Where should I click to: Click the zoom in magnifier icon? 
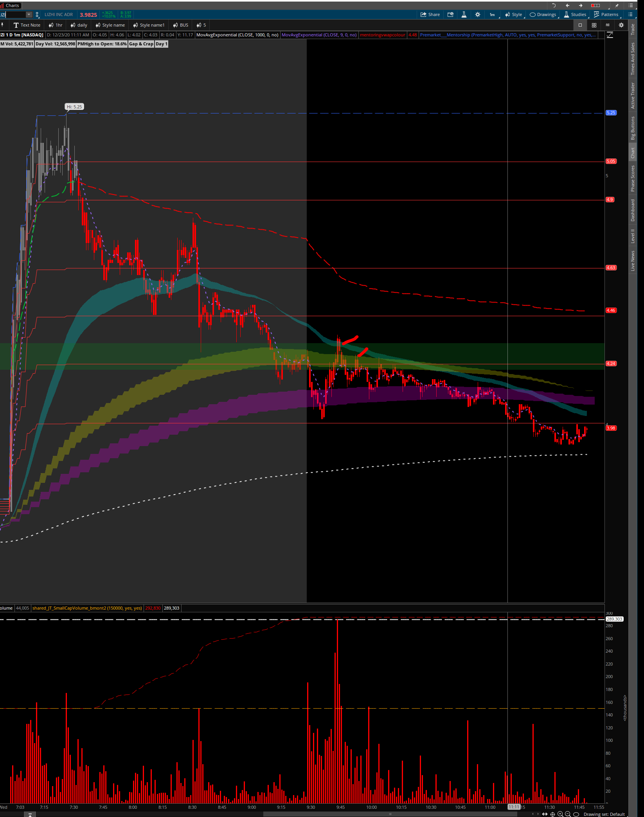coord(560,814)
